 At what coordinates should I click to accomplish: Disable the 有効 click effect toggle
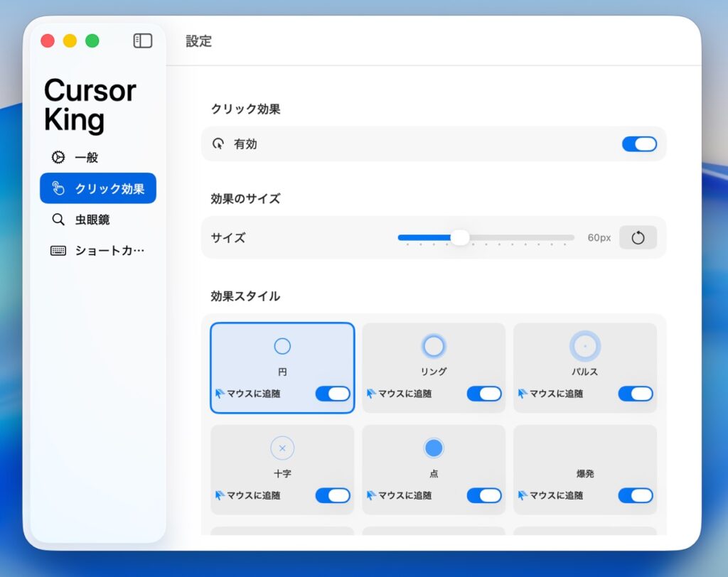click(x=639, y=144)
